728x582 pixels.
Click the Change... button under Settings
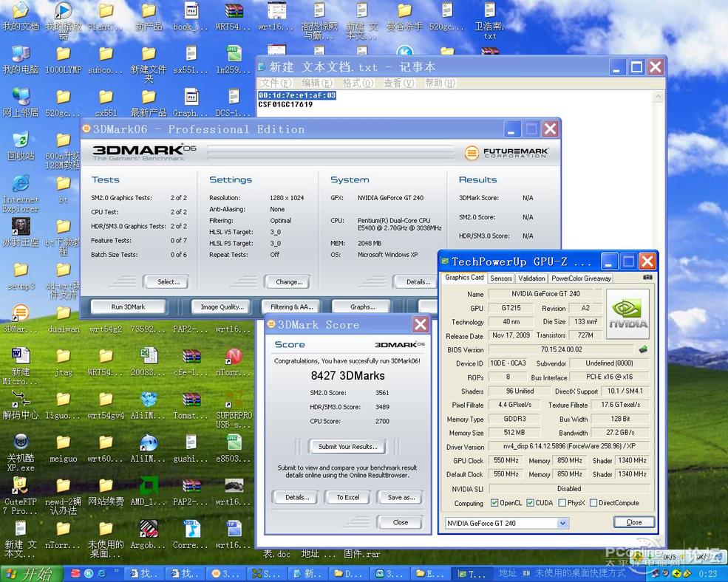click(289, 281)
